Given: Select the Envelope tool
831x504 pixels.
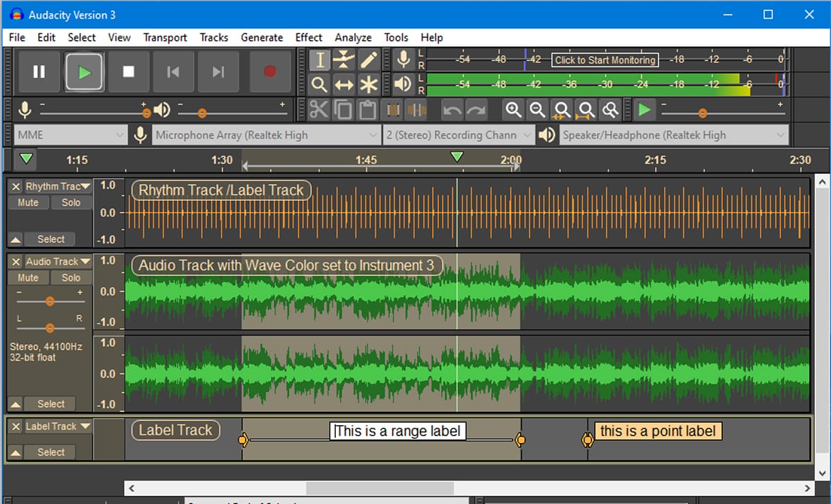Looking at the screenshot, I should coord(344,60).
